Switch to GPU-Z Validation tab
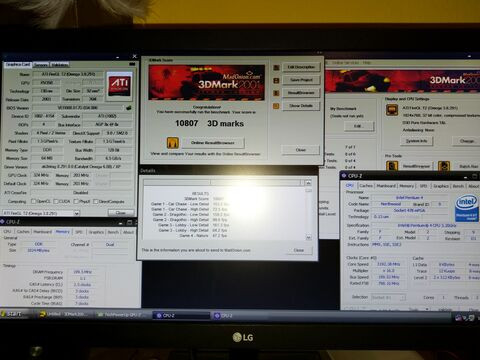The image size is (480, 360). tap(60, 65)
